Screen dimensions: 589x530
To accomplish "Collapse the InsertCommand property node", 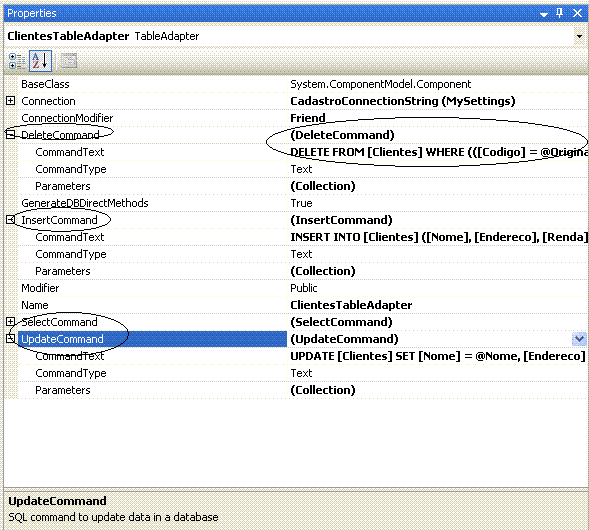I will tap(11, 220).
